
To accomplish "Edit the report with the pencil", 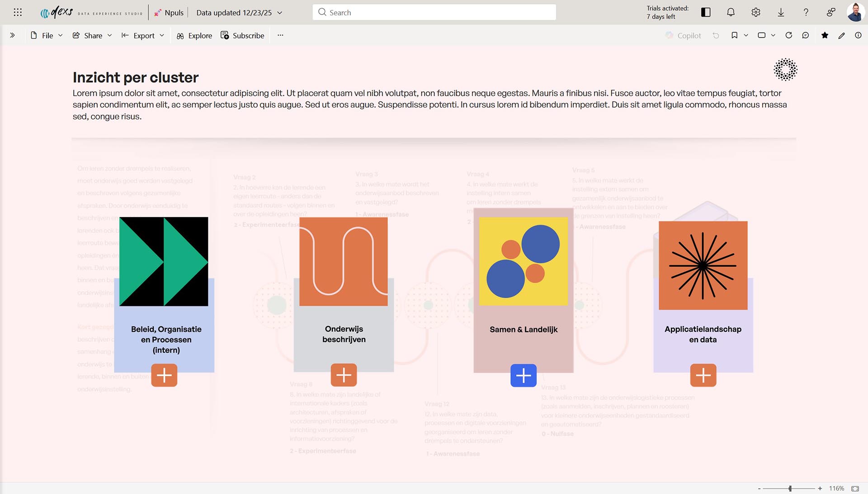I will click(841, 35).
